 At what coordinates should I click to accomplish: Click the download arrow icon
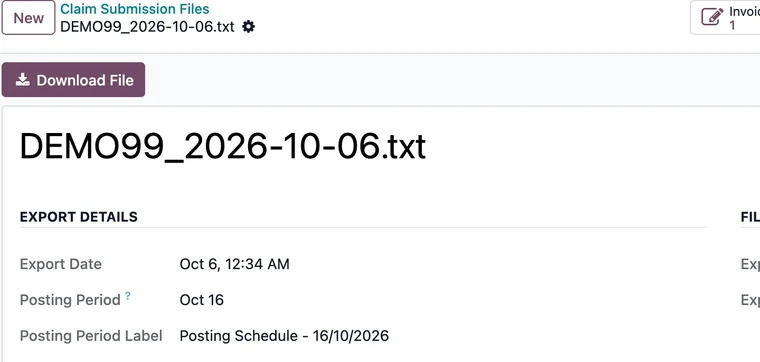(x=22, y=79)
